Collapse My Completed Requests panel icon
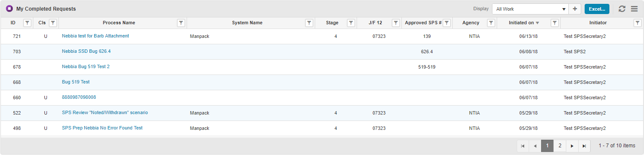Image resolution: width=644 pixels, height=155 pixels. click(9, 9)
